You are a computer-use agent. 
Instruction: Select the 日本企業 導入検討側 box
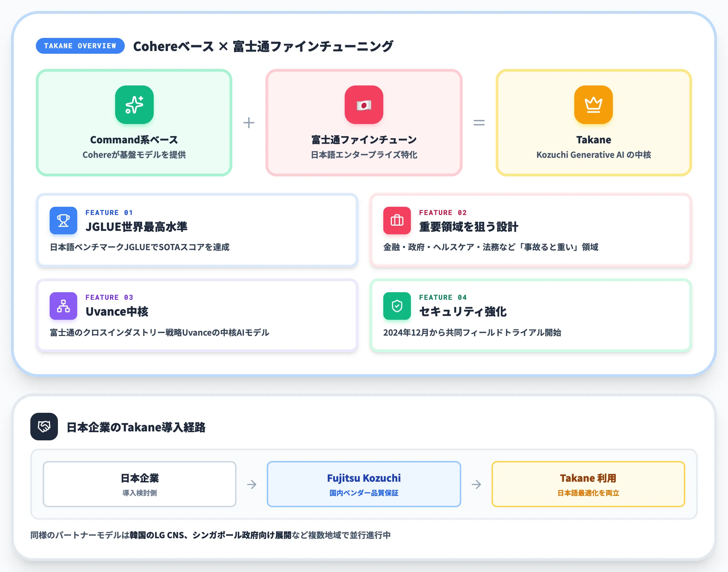click(x=140, y=484)
